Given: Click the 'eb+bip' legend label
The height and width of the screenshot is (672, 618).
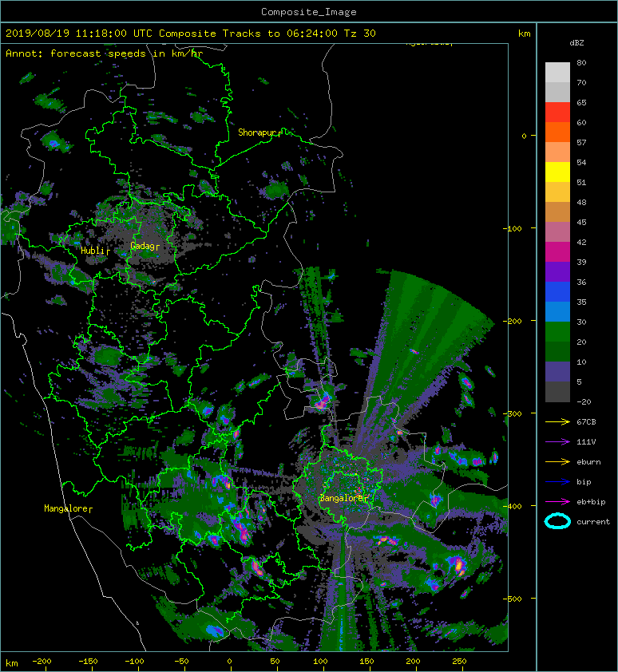Looking at the screenshot, I should pos(591,502).
